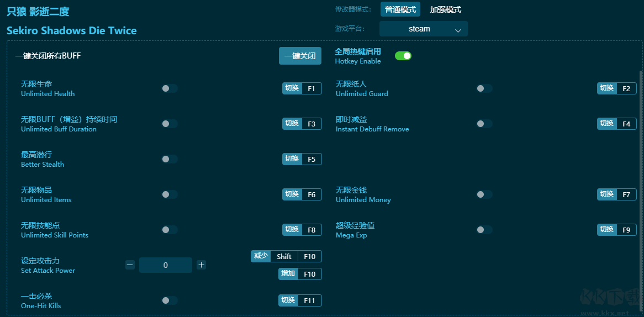644x317 pixels.
Task: Click the F6 hotkey for Unlimited Items
Action: click(302, 194)
